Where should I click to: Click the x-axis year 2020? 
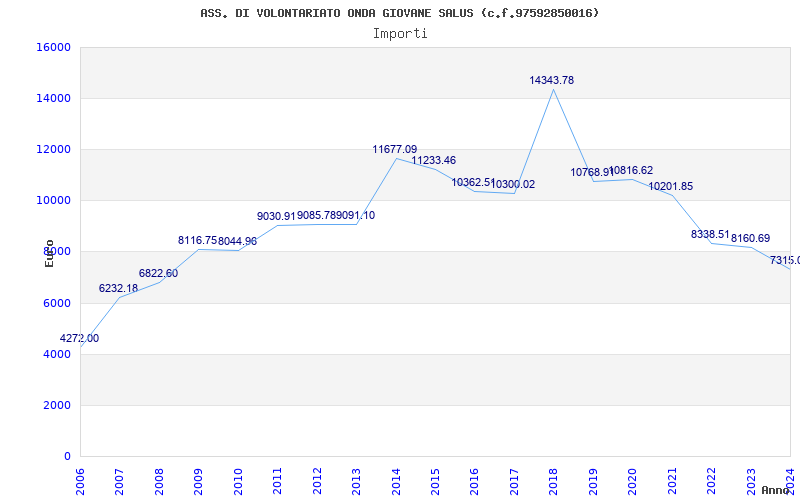(633, 481)
